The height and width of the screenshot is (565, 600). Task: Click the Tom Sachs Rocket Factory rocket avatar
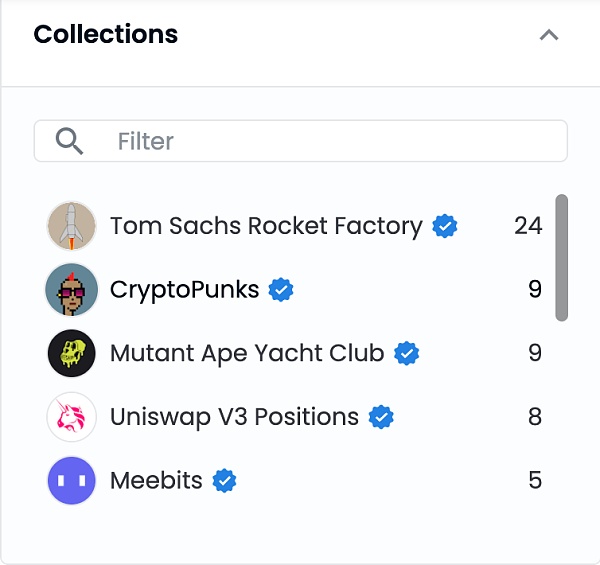point(72,226)
